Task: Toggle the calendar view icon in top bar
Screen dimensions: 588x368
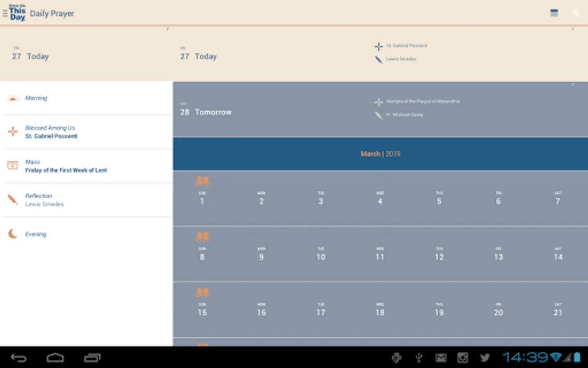Action: click(554, 13)
